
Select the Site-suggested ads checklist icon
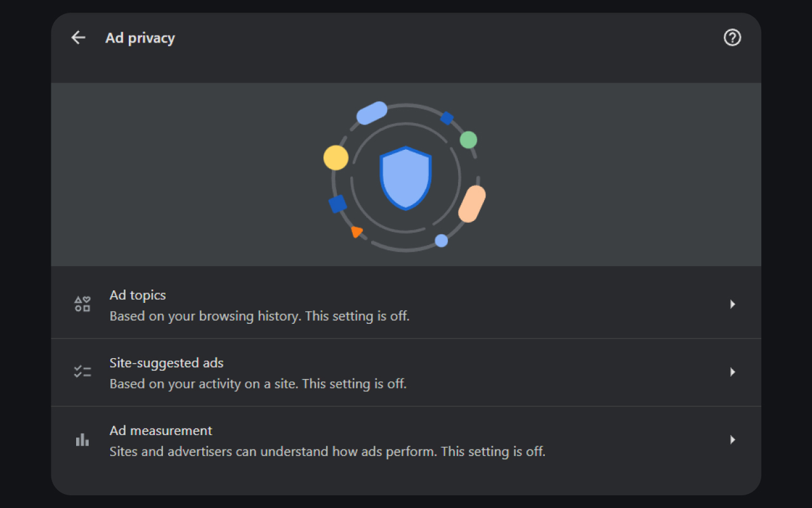(x=82, y=371)
